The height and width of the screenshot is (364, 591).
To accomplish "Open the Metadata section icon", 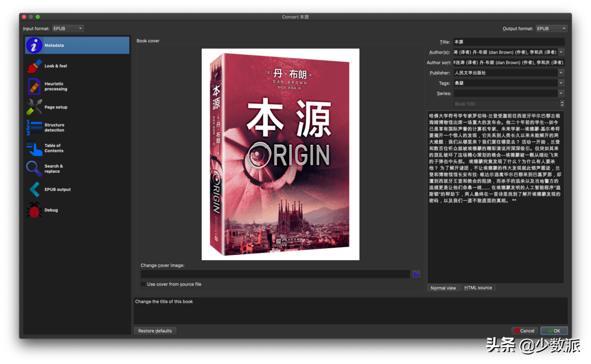I will (x=34, y=45).
